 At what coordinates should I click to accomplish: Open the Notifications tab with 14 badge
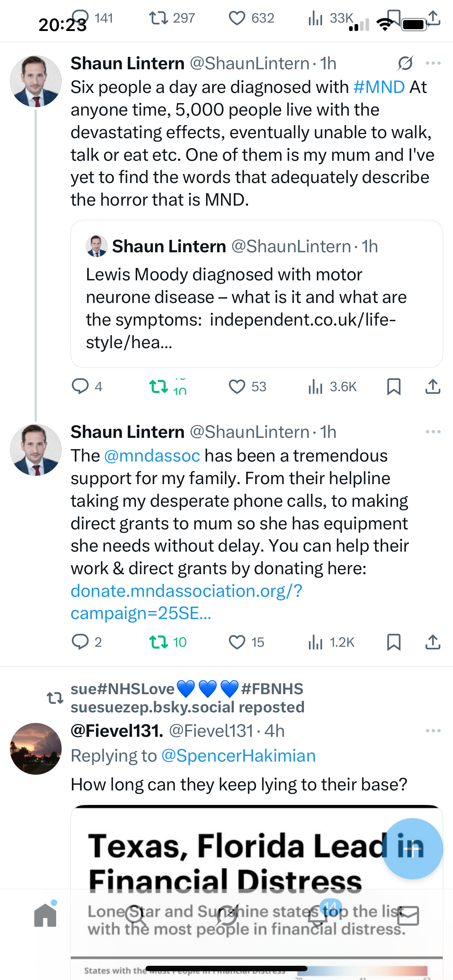click(x=317, y=915)
